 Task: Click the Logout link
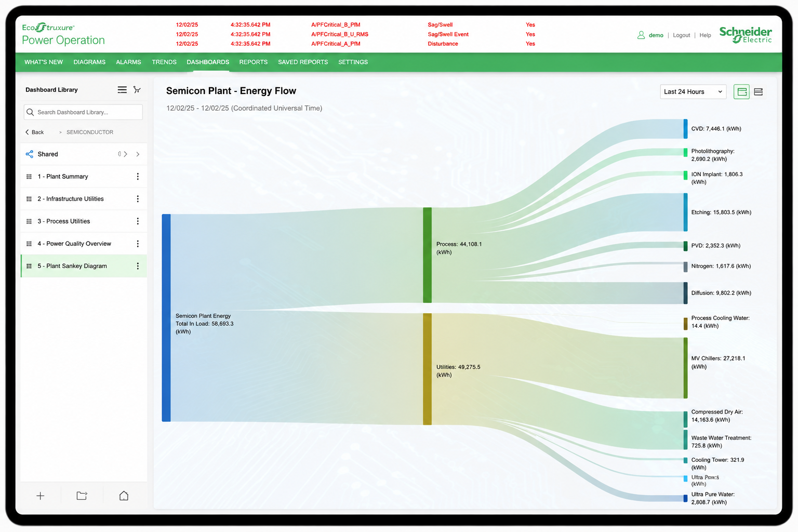click(682, 35)
